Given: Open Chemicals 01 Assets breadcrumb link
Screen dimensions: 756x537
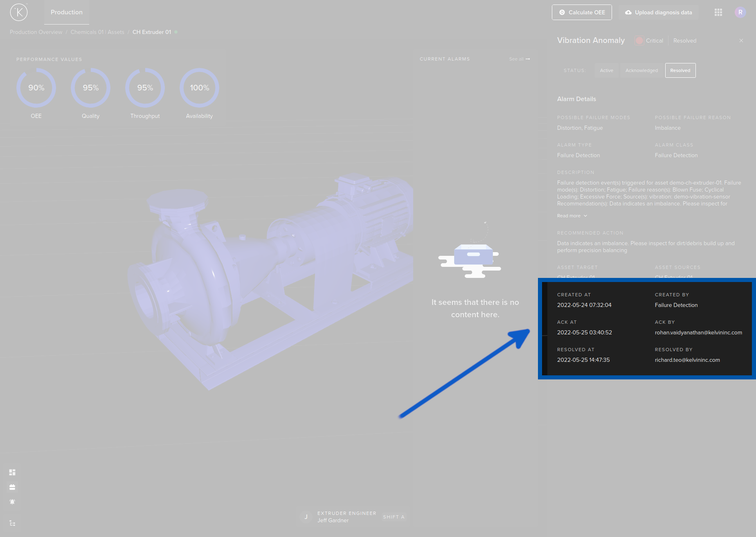Looking at the screenshot, I should 97,32.
